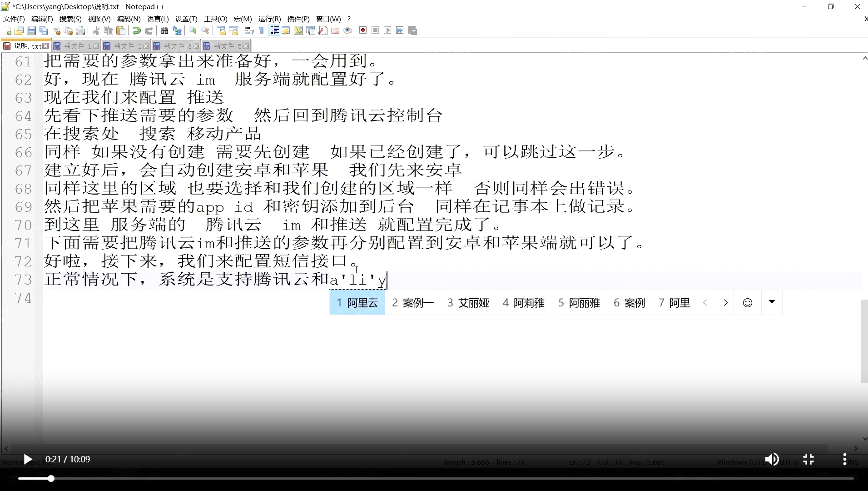868x491 pixels.
Task: Close the 新文件 5 tab
Action: pyautogui.click(x=246, y=46)
